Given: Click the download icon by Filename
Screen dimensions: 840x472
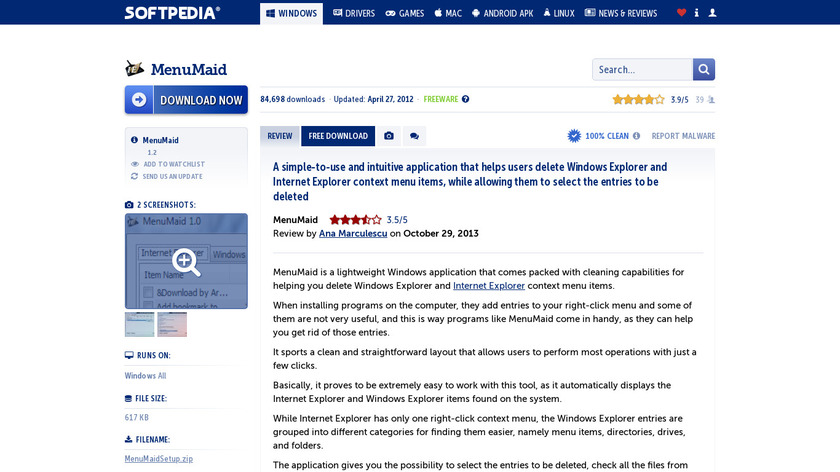Looking at the screenshot, I should coord(129,439).
